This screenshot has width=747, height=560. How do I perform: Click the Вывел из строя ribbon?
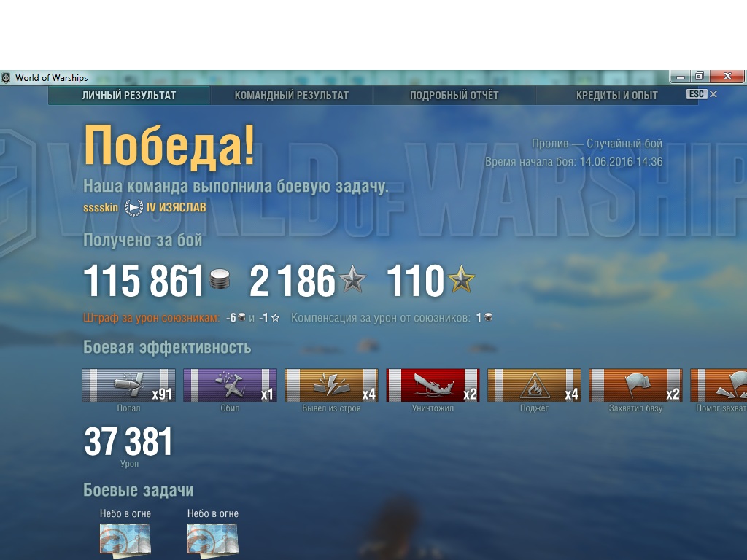pyautogui.click(x=332, y=385)
